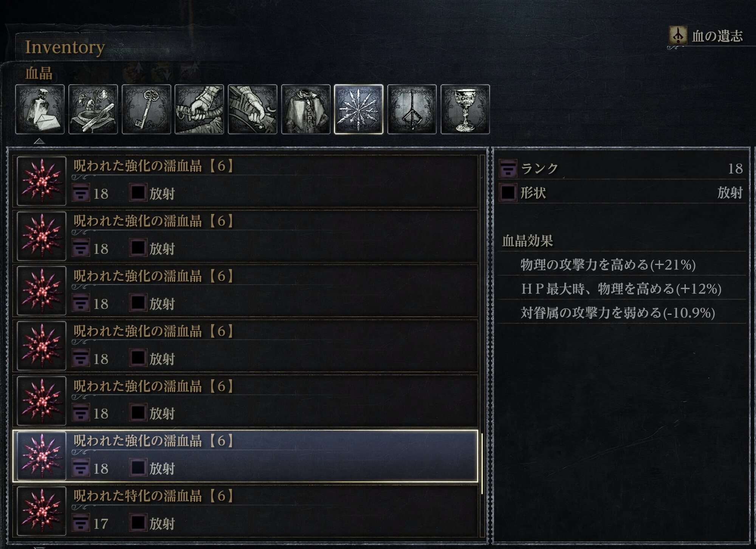Open the attire clothing category
Viewport: 756px width, 549px height.
click(x=306, y=109)
